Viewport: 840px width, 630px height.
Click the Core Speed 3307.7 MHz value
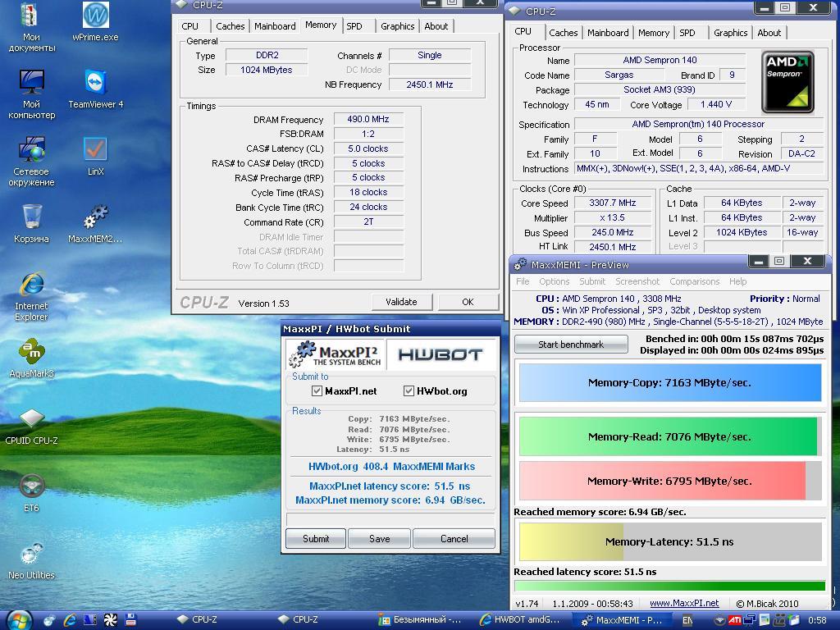pyautogui.click(x=612, y=203)
